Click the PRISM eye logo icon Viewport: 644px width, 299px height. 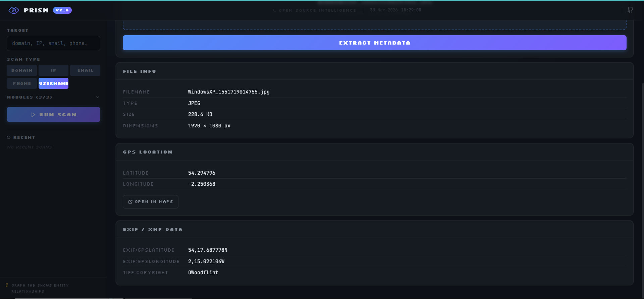[14, 10]
